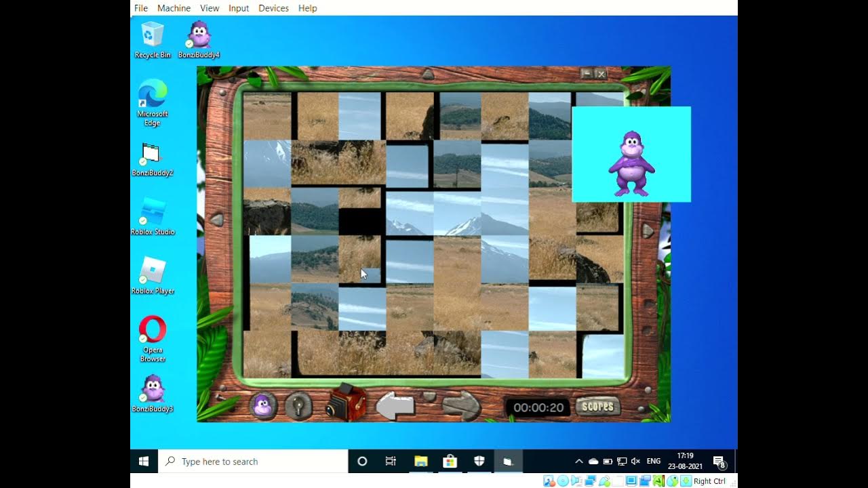Click the 00:00:20 puzzle timer

[538, 407]
